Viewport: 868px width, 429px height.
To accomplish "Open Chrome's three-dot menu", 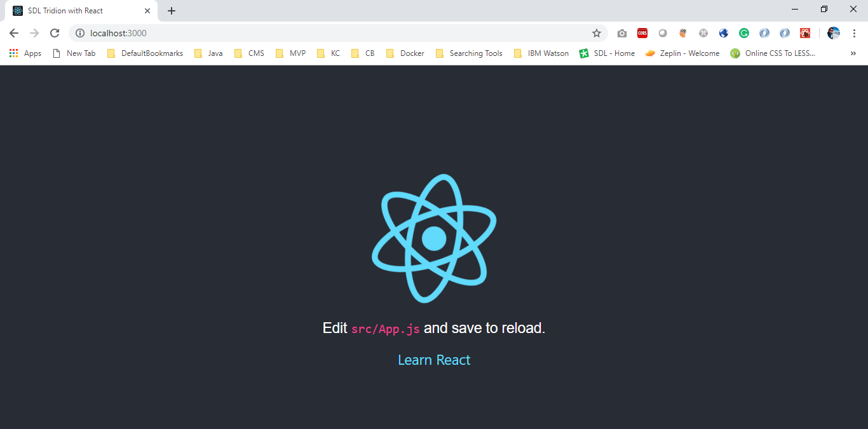I will pos(854,33).
